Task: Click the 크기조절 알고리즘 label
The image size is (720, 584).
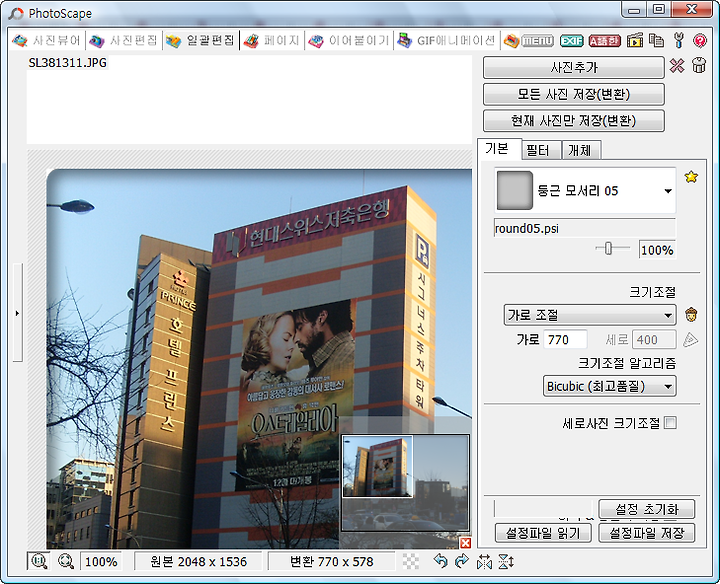Action: tap(627, 364)
